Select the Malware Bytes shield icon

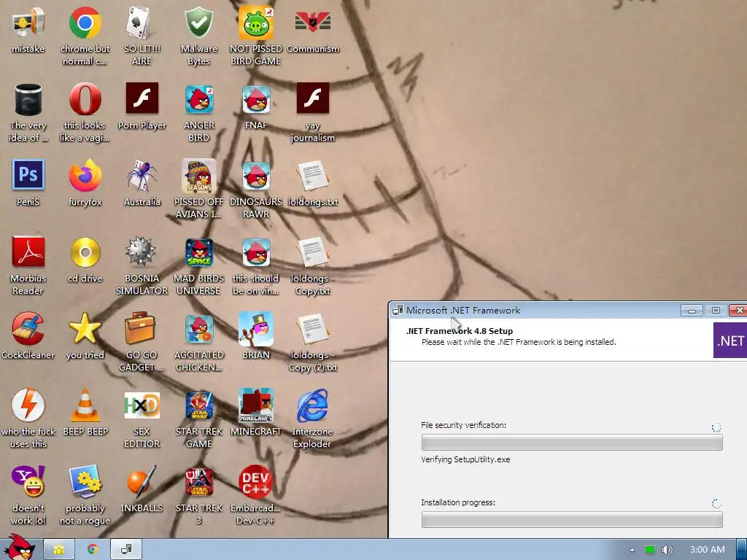(198, 23)
